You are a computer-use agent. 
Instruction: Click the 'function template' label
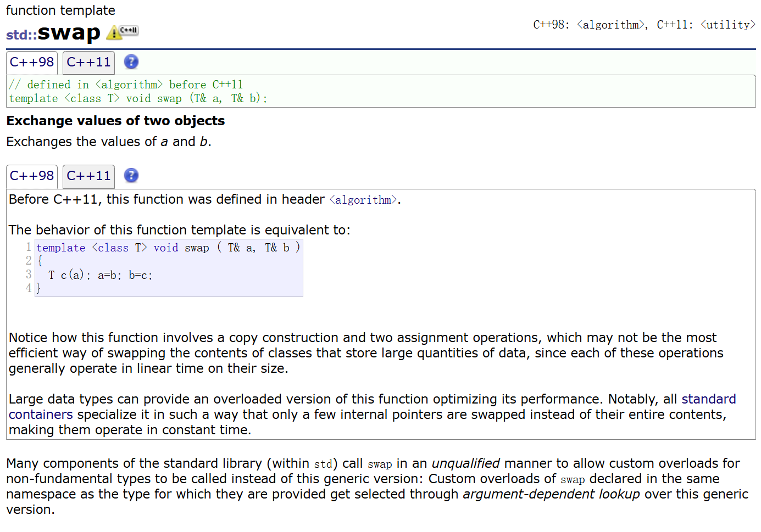tap(60, 10)
